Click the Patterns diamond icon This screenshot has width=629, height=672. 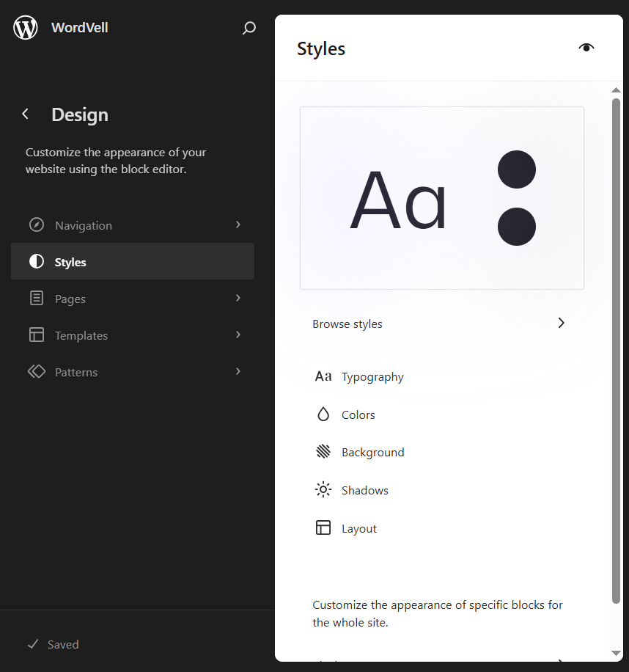click(x=37, y=372)
